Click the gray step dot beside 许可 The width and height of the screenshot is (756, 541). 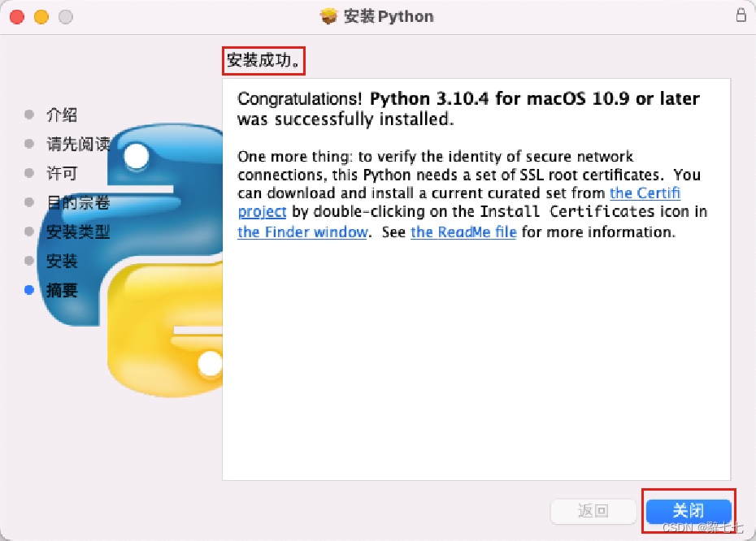(x=30, y=173)
